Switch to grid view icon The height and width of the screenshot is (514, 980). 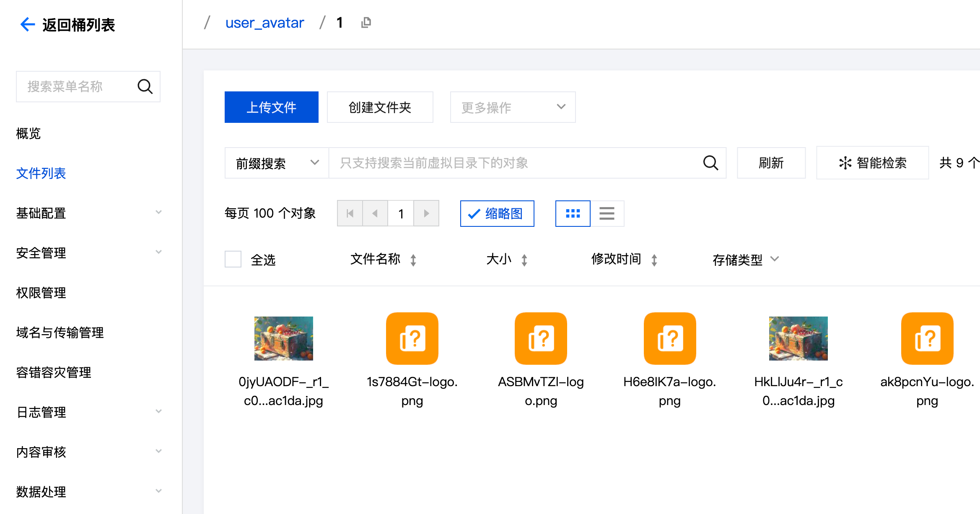click(573, 213)
